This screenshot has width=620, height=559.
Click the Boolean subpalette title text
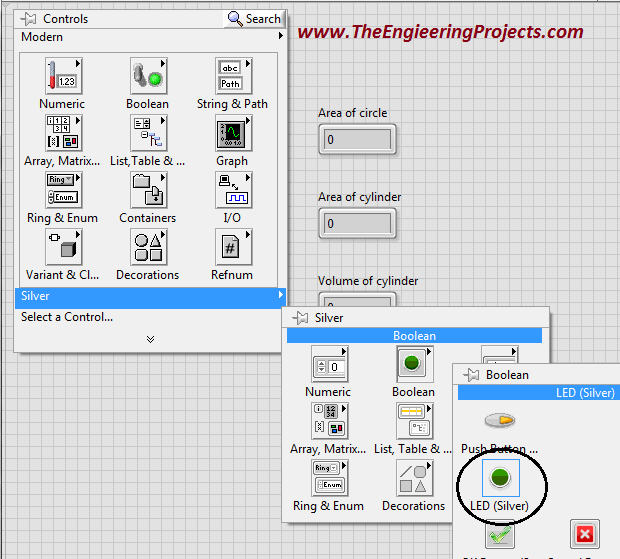tap(507, 375)
